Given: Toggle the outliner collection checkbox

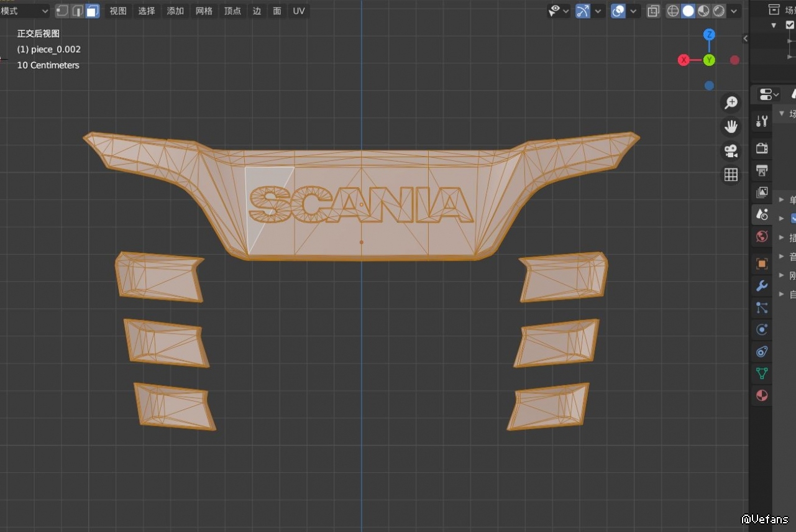Looking at the screenshot, I should click(x=790, y=25).
